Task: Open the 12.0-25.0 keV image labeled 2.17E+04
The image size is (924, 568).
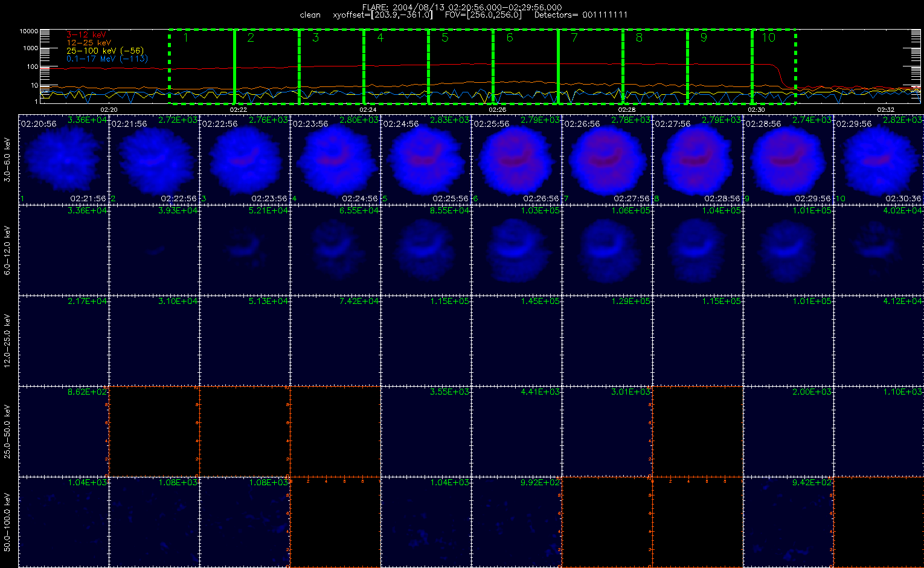Action: tap(63, 340)
